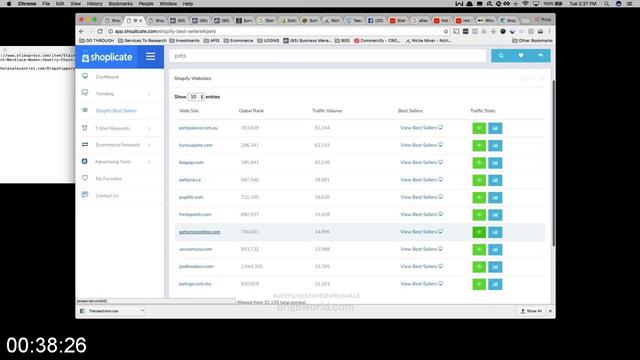Open the Chrome menu in macOS menu bar
Image resolution: width=640 pixels, height=360 pixels.
tap(27, 4)
